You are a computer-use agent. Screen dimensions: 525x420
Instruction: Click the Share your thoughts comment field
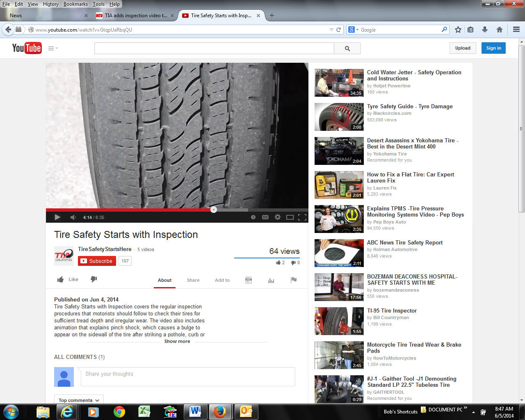pos(187,374)
